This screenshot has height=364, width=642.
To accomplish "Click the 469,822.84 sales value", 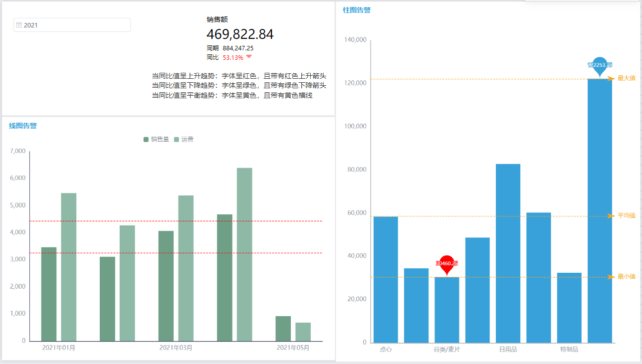I will click(240, 34).
